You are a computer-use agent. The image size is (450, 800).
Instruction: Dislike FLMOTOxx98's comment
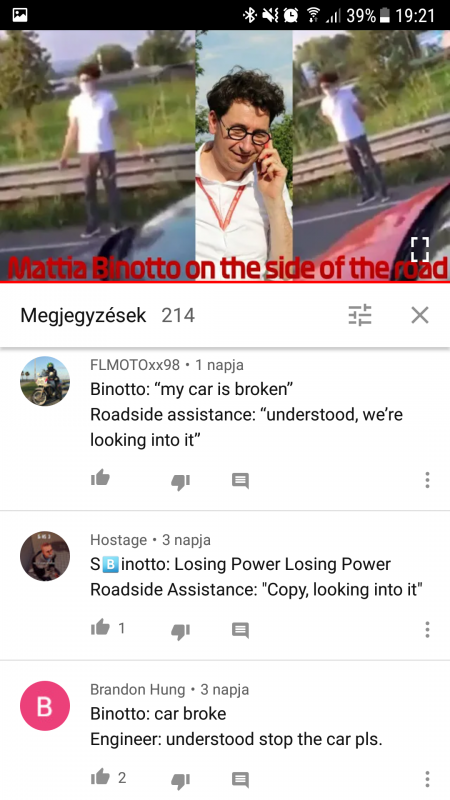[x=180, y=481]
